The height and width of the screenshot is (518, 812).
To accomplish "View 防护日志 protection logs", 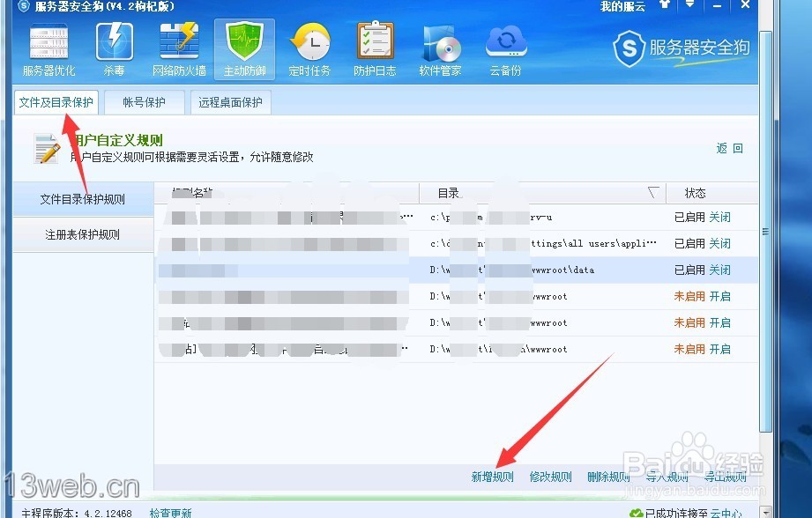I will tap(374, 48).
